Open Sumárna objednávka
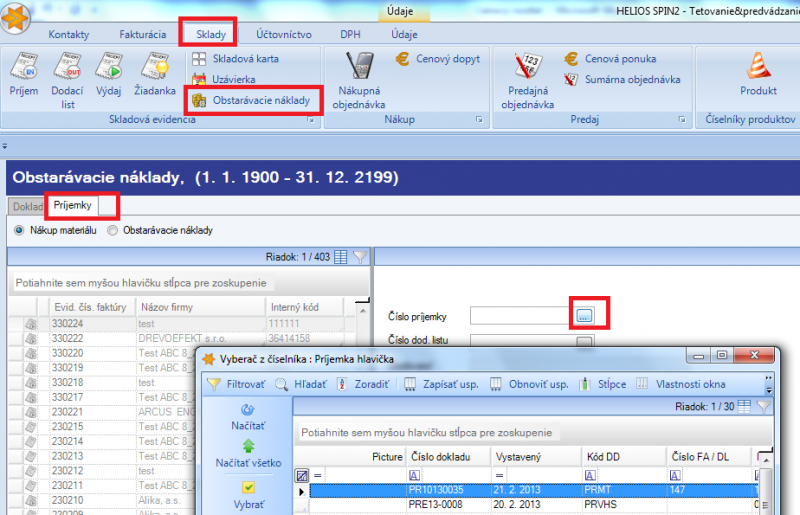This screenshot has height=515, width=800. click(622, 80)
